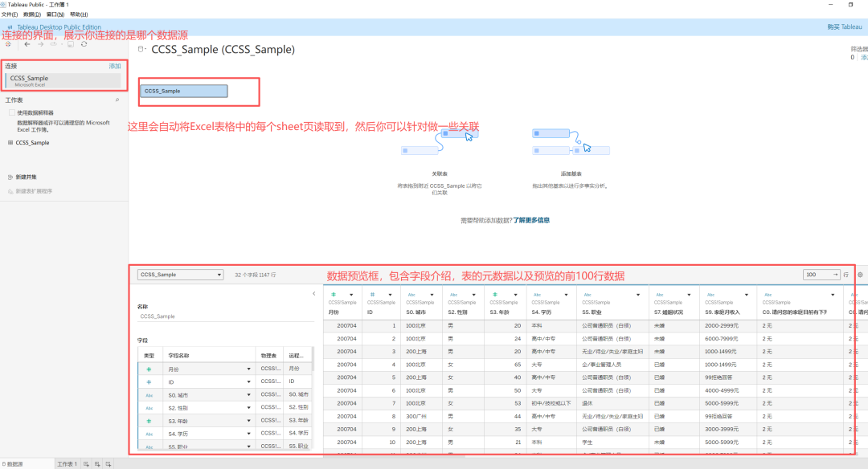Open dropdown arrow on S5. 职业 column header
868x469 pixels.
637,295
